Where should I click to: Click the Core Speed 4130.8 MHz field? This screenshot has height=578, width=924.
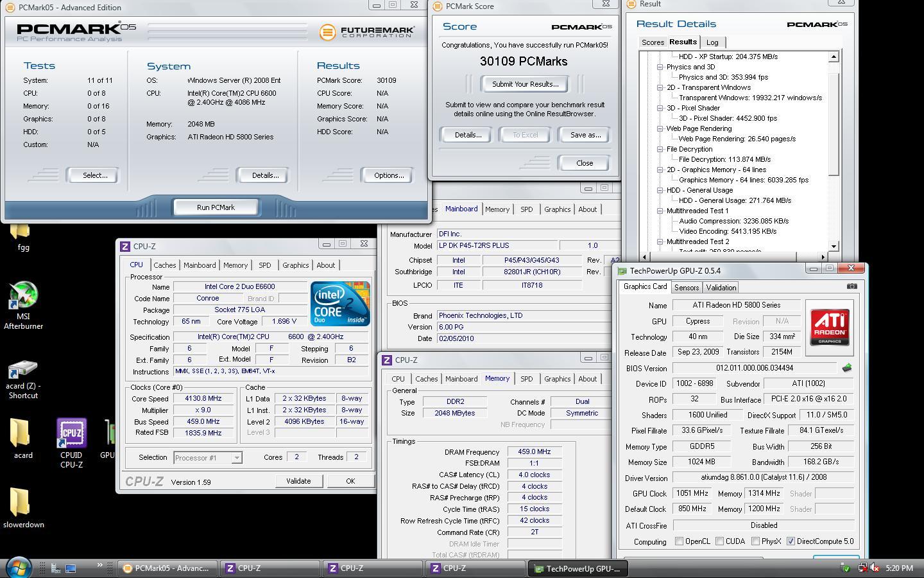point(203,398)
